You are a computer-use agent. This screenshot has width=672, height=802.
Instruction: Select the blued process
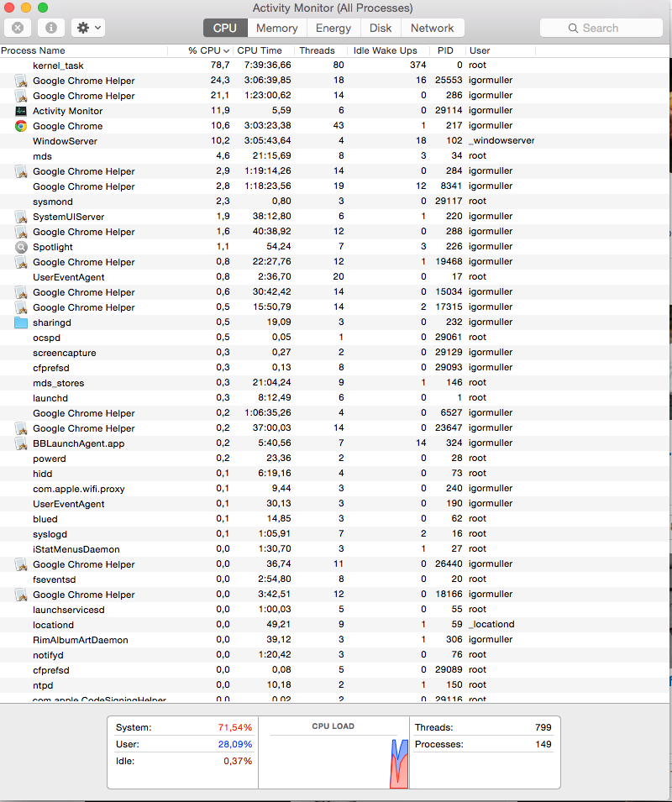(x=334, y=519)
